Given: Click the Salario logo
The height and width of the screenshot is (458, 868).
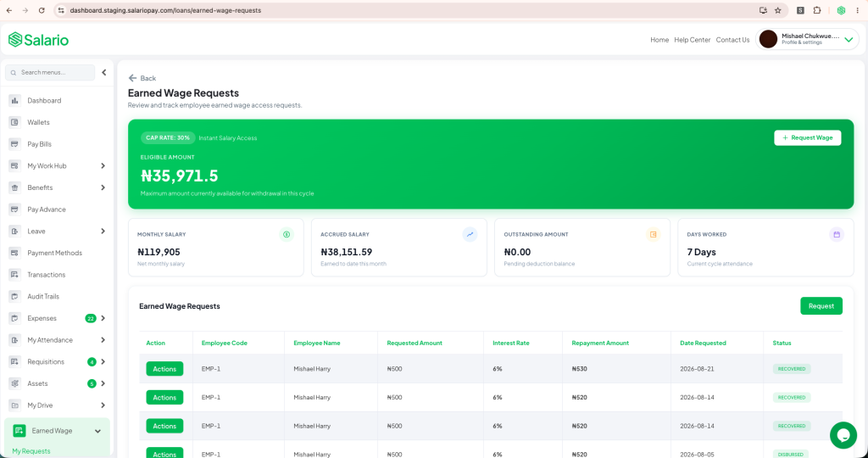Looking at the screenshot, I should click(x=38, y=40).
